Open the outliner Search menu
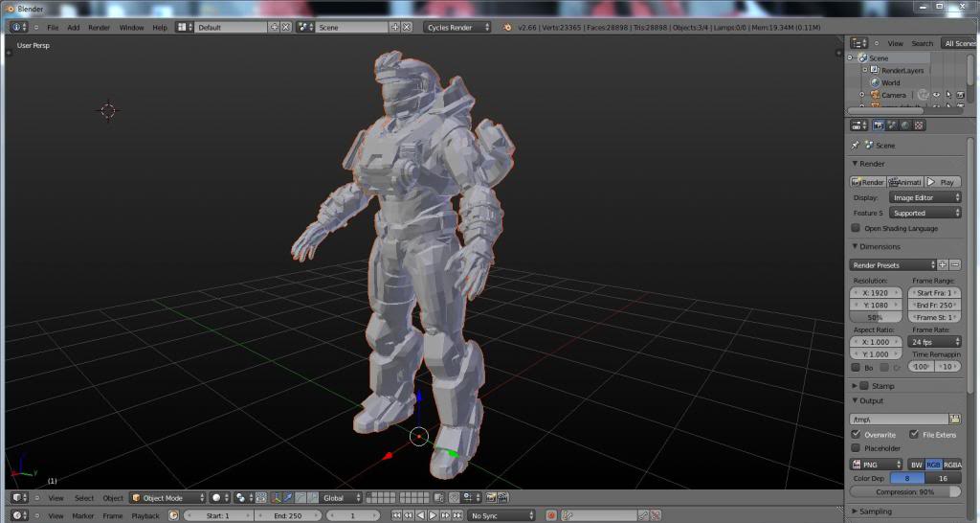This screenshot has height=523, width=980. (x=922, y=43)
